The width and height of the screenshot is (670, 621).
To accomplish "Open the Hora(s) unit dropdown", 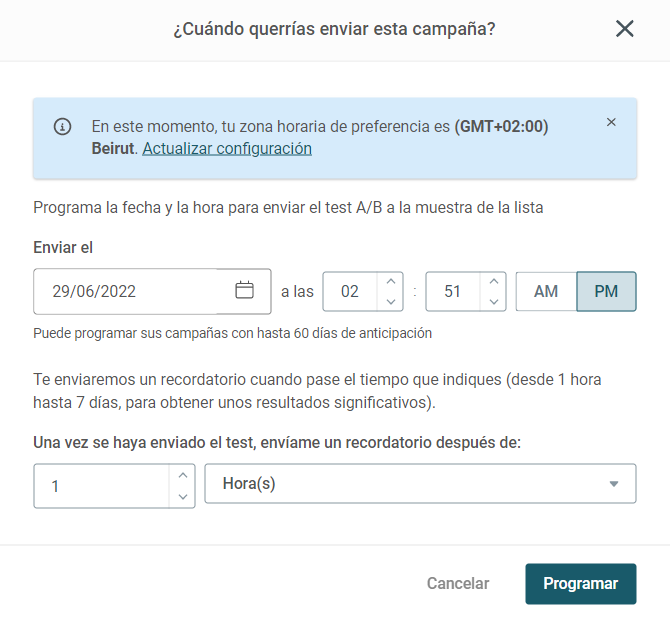I will click(420, 483).
